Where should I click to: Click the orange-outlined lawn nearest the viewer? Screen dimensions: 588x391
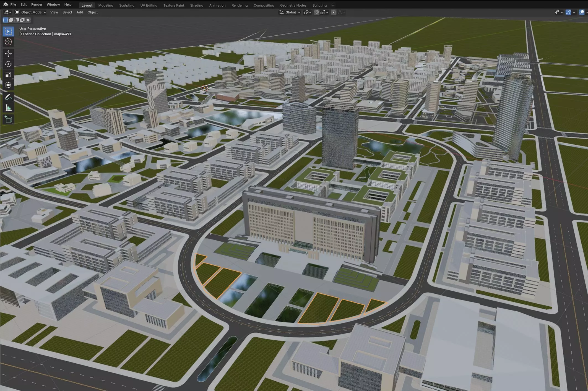coord(318,308)
